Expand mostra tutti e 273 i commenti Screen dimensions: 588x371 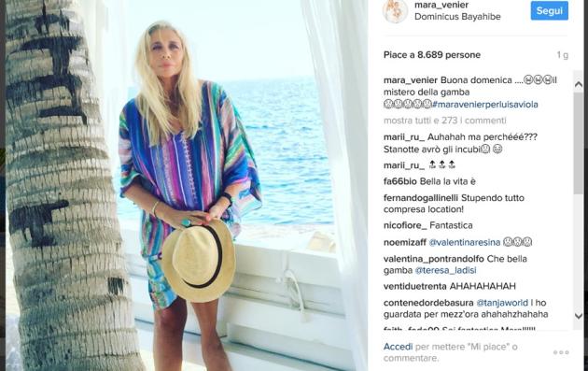click(x=445, y=121)
